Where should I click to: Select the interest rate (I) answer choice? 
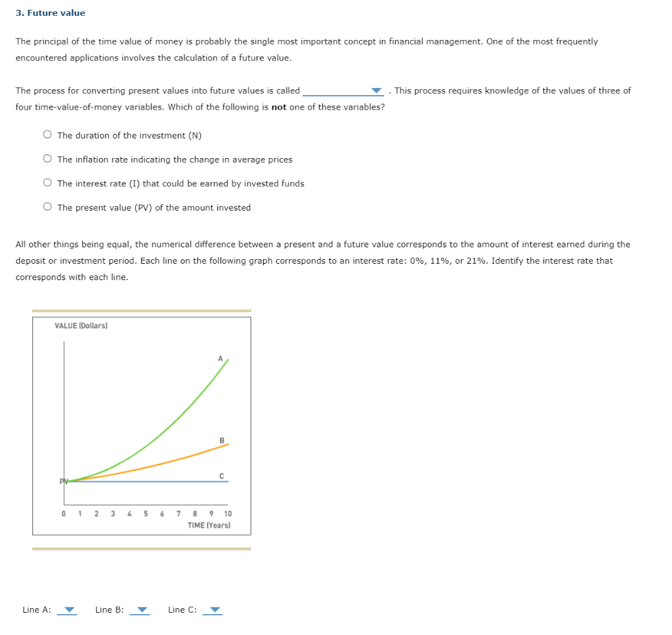(47, 182)
